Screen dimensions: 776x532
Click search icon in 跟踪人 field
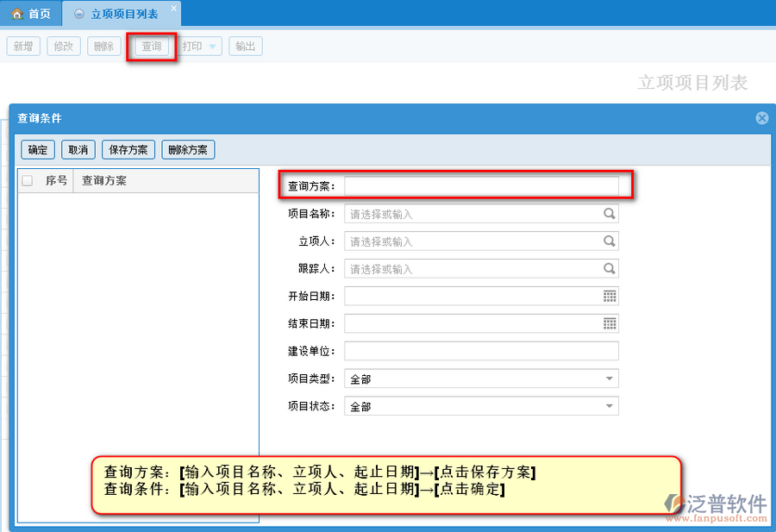pyautogui.click(x=609, y=269)
